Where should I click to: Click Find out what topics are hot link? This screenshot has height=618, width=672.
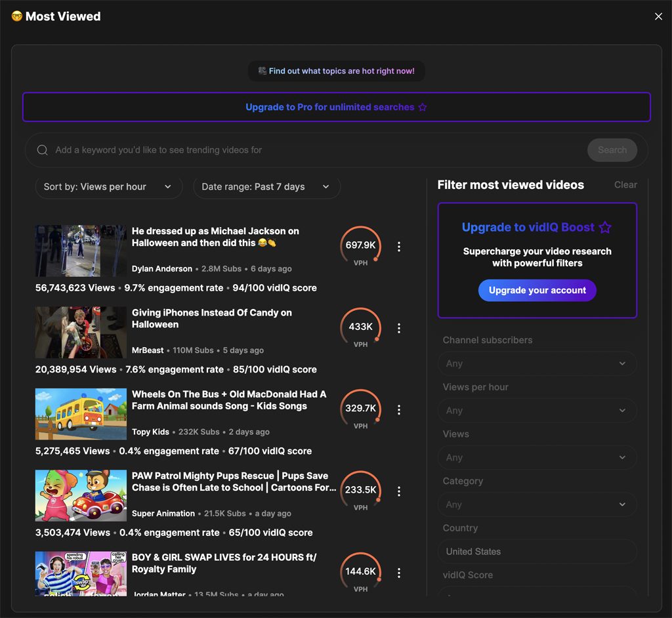(336, 71)
